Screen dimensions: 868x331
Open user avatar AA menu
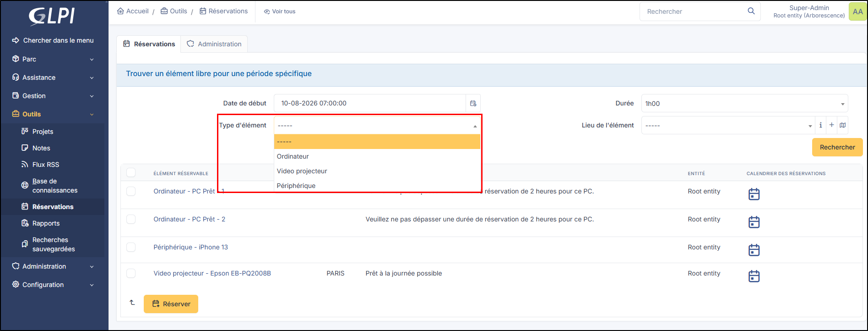(x=857, y=11)
